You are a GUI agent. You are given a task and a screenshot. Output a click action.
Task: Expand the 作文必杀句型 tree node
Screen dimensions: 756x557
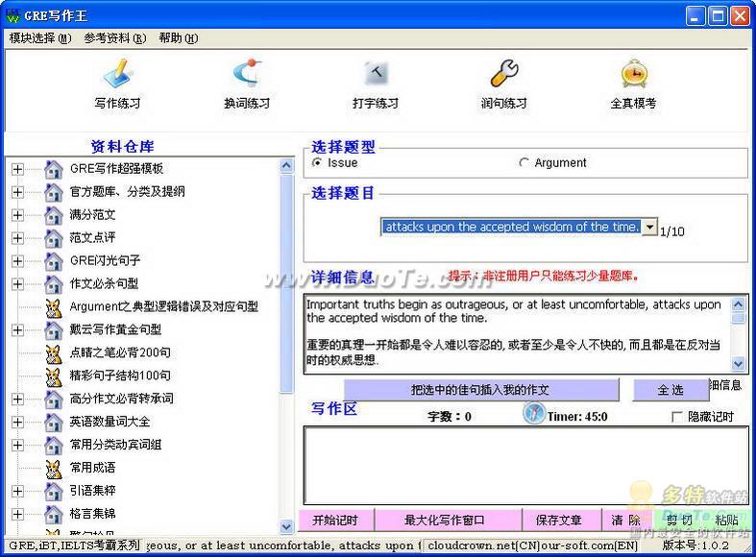pos(17,284)
